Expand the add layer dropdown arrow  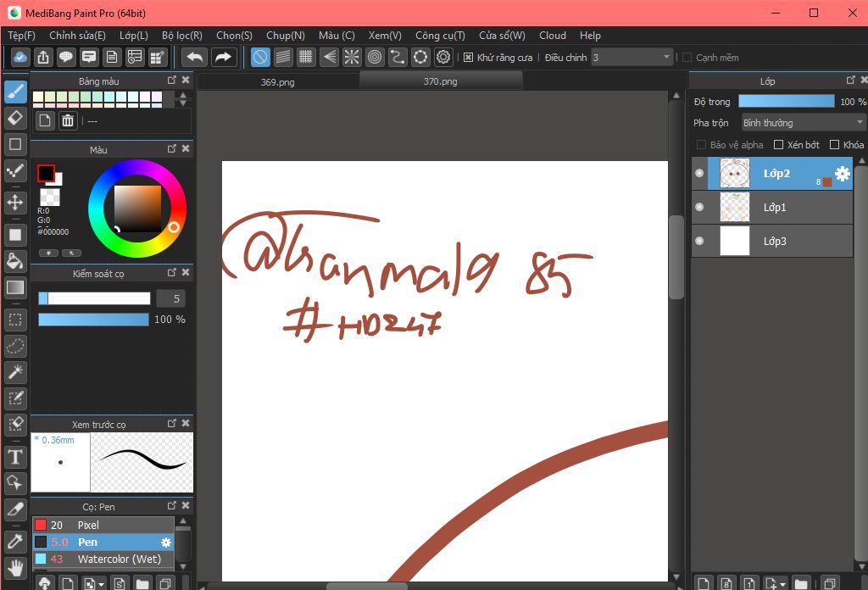[782, 584]
